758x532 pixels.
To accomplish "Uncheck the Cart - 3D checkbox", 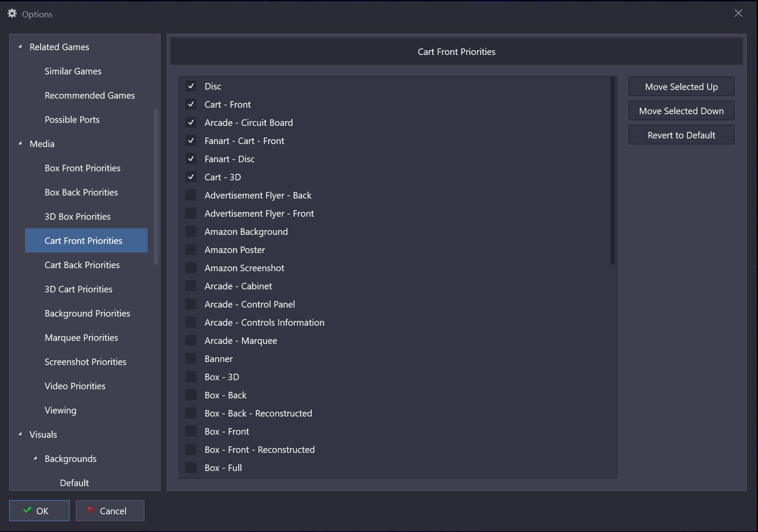I will (x=191, y=177).
